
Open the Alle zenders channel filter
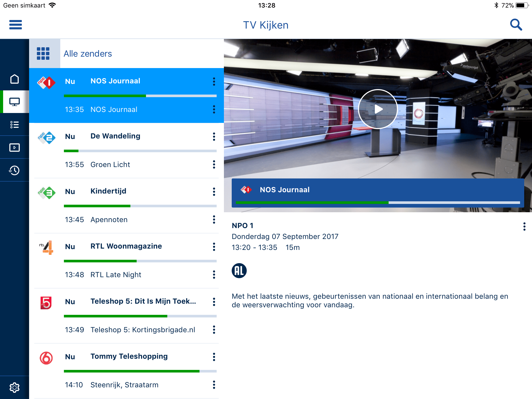[88, 54]
